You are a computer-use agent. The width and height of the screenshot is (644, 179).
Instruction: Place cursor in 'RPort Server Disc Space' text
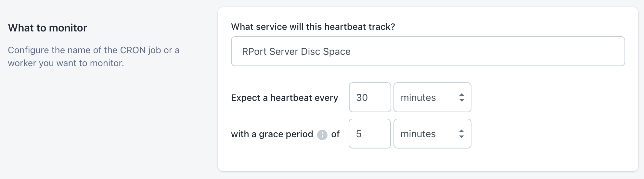point(296,52)
